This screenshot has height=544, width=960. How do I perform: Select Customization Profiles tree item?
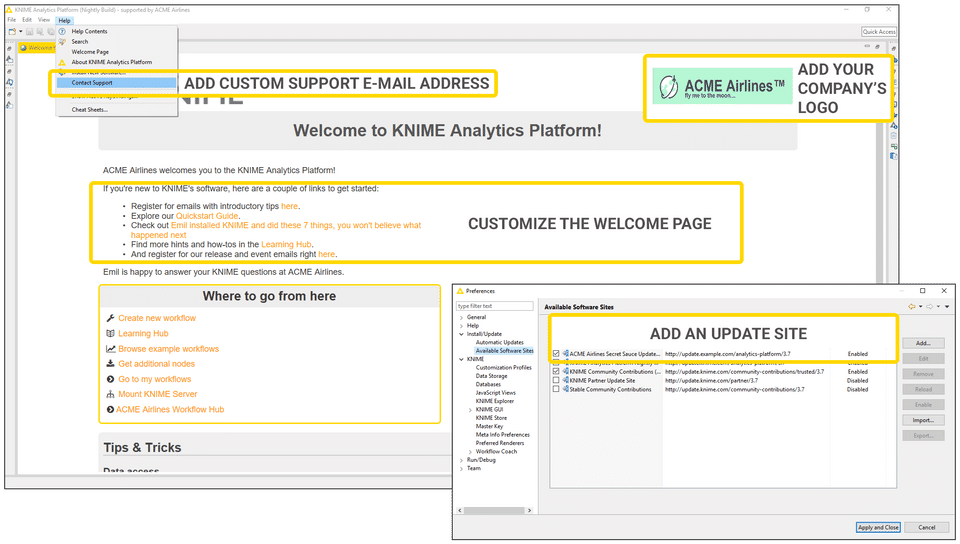pos(503,368)
